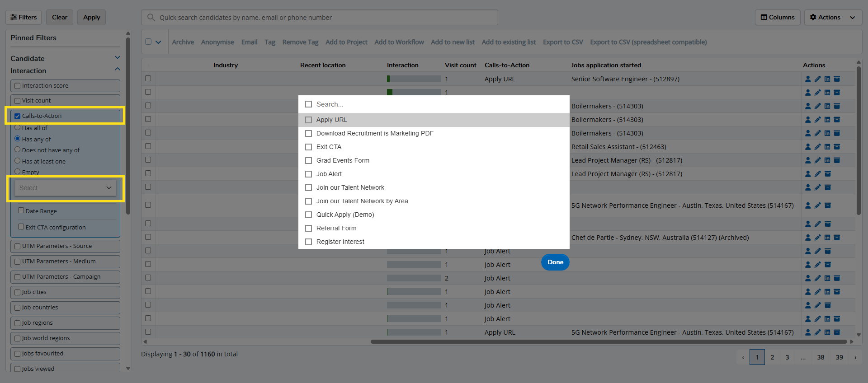Click edit pencil in row with visit count 2

[x=817, y=278]
